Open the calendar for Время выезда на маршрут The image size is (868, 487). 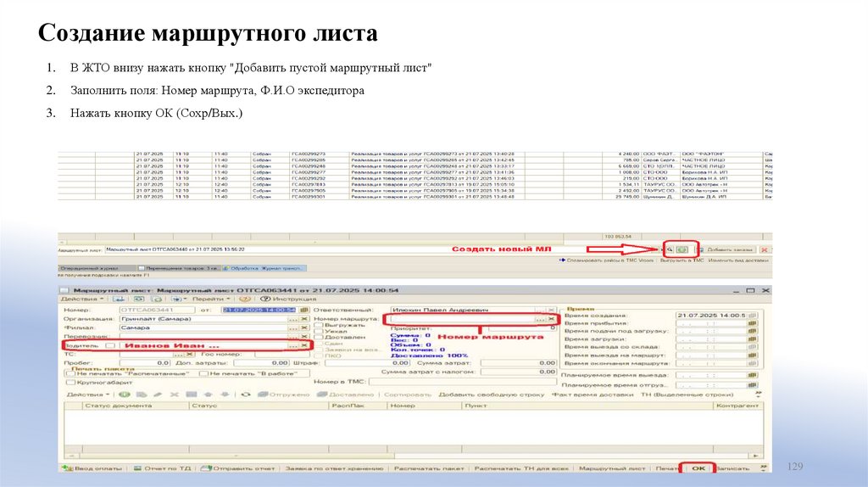click(752, 355)
